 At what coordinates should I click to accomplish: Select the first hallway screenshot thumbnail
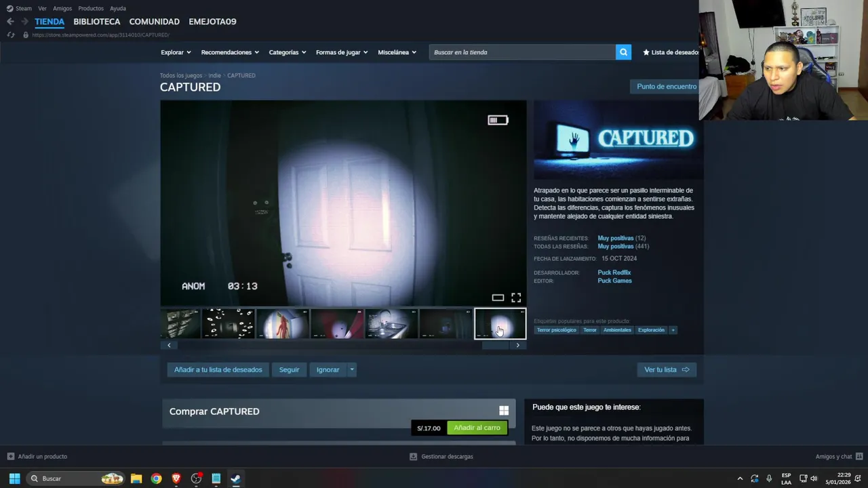tap(180, 324)
